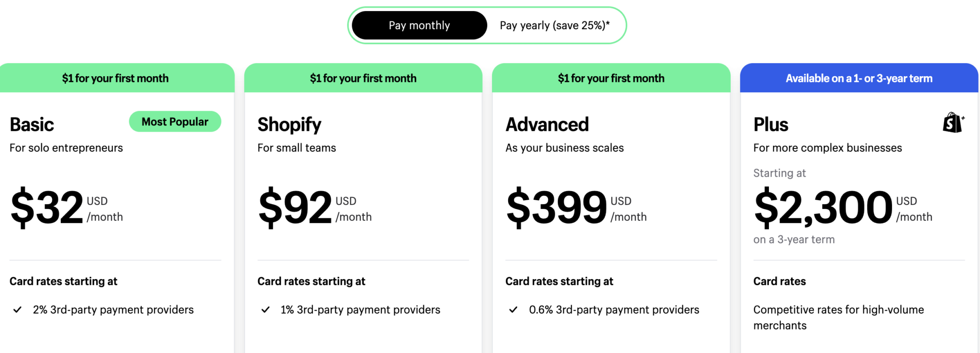Click the Shopify plan's green $1 first month banner
The height and width of the screenshot is (353, 980).
tap(363, 78)
